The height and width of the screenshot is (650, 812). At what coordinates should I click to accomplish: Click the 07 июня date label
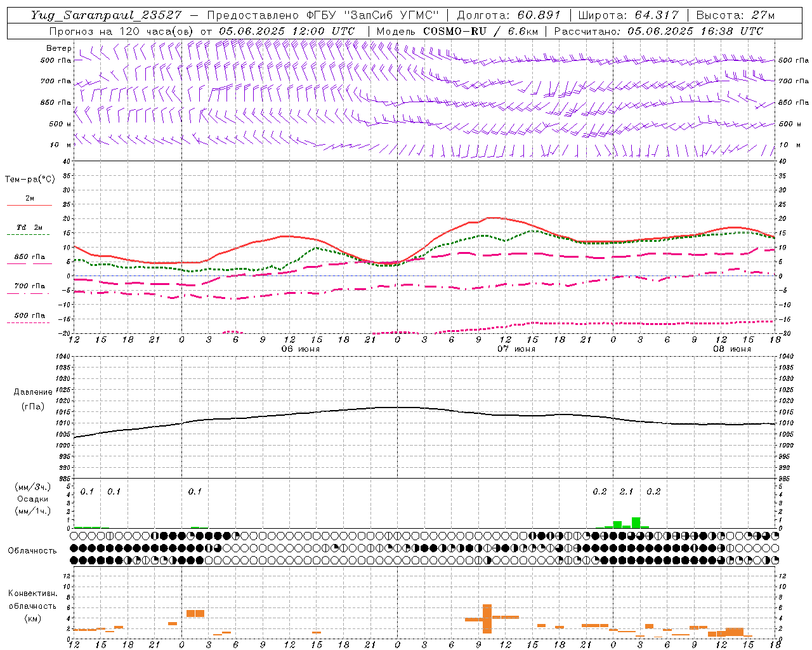(x=516, y=349)
